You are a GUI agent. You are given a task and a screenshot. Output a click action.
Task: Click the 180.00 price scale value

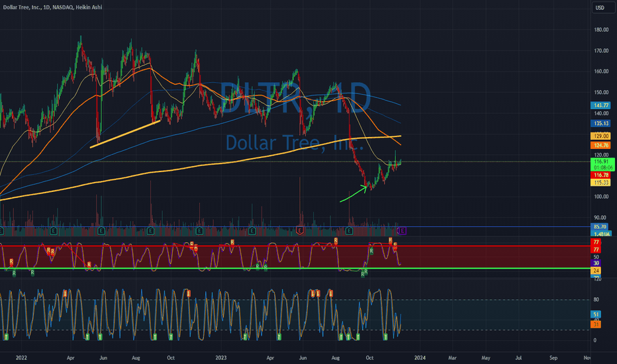(x=601, y=30)
